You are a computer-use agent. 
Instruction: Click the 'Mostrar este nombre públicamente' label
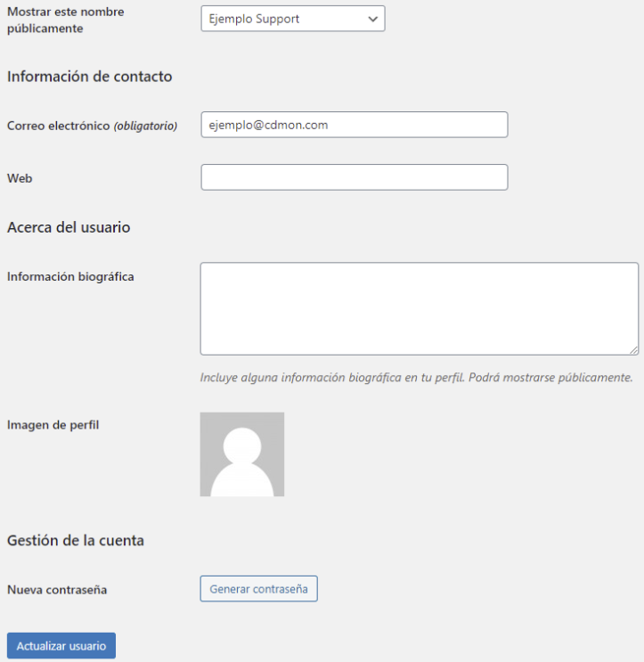point(66,20)
